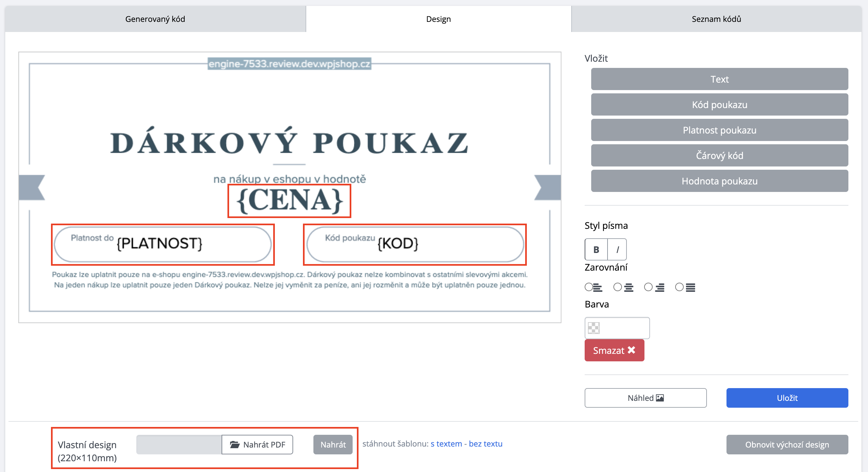The width and height of the screenshot is (868, 472).
Task: Download template link 'bez textu'
Action: pos(485,444)
